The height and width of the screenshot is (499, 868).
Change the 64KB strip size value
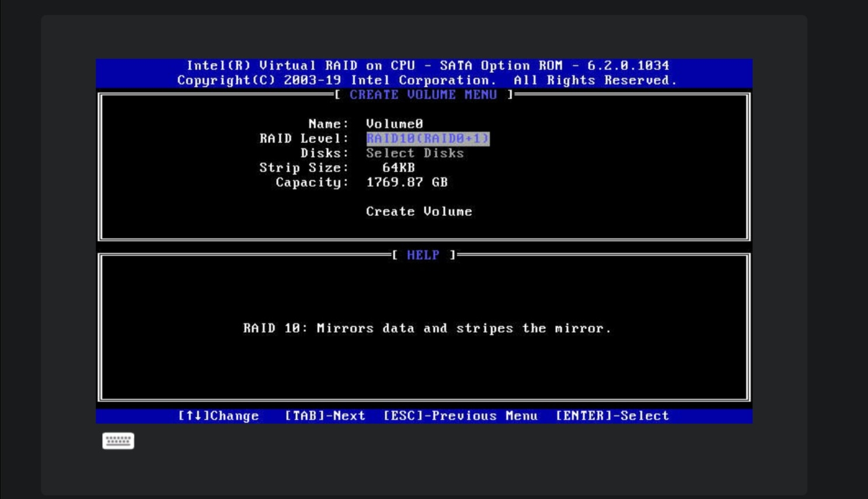click(x=398, y=168)
